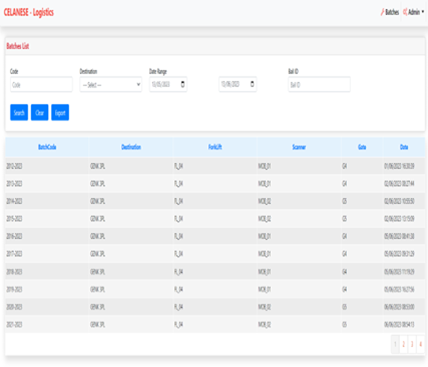Open the end date calendar picker icon
Screen dimensions: 428x367
pos(252,84)
